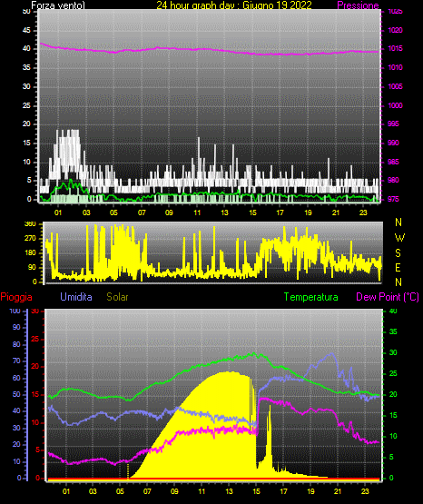
Task: Click the W wind direction letter
Action: point(399,238)
